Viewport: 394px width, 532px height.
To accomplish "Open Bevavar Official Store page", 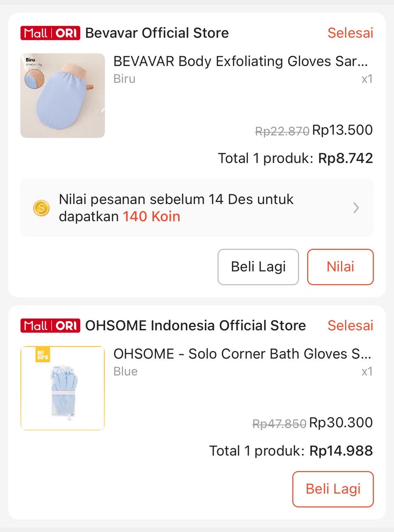I will [157, 33].
